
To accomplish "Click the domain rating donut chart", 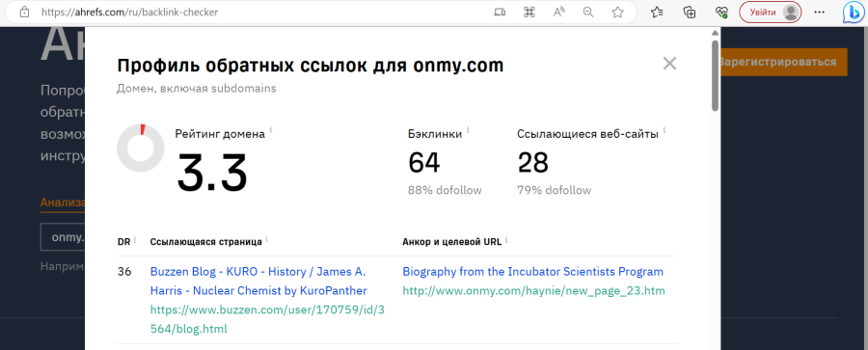I will point(141,148).
